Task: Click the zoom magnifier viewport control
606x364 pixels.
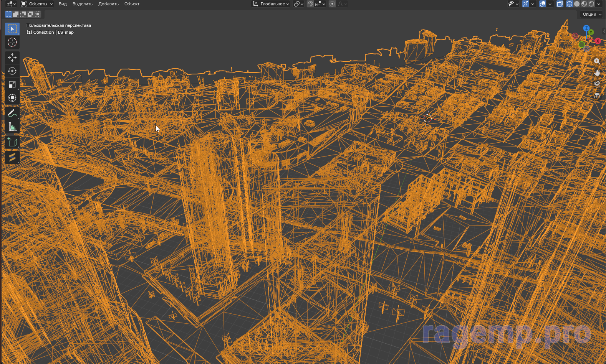Action: tap(597, 61)
